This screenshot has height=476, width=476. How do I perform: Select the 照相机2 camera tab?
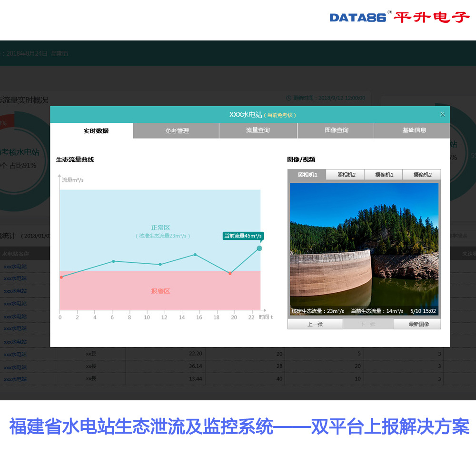(345, 175)
